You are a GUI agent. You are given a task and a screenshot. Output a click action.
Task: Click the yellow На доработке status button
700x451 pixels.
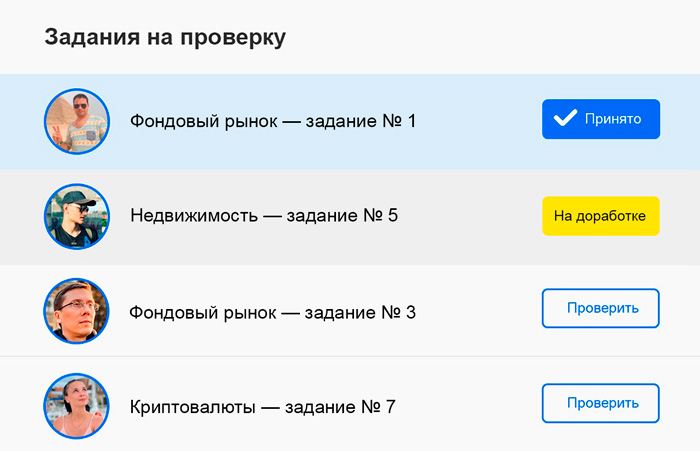point(600,216)
